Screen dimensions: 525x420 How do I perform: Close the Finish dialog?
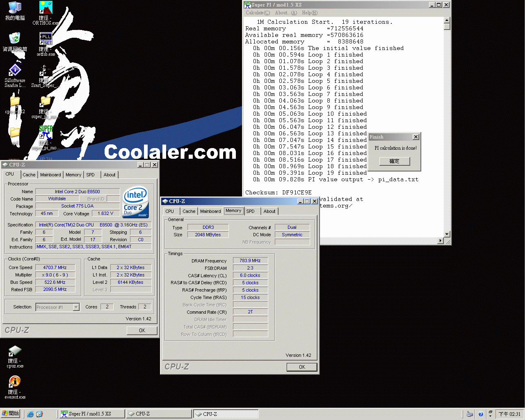[x=415, y=137]
